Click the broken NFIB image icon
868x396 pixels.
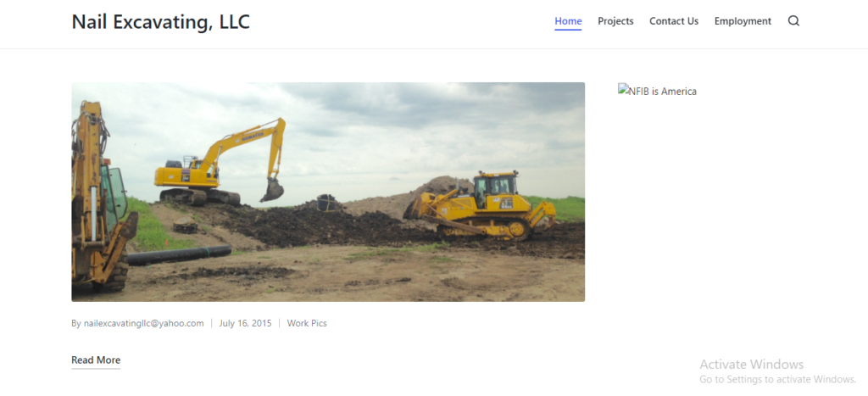623,90
